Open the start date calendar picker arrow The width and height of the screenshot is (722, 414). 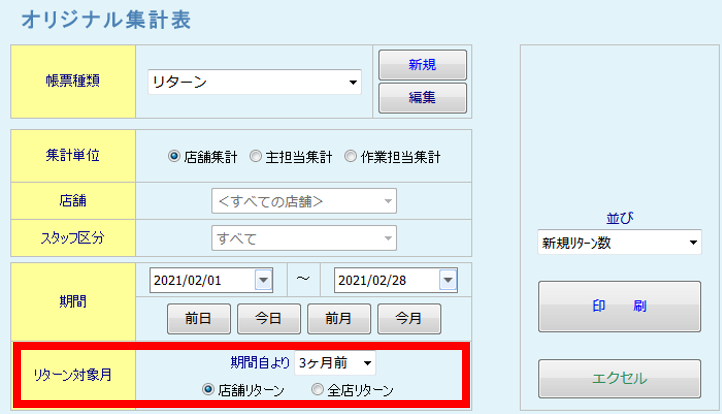click(x=263, y=281)
